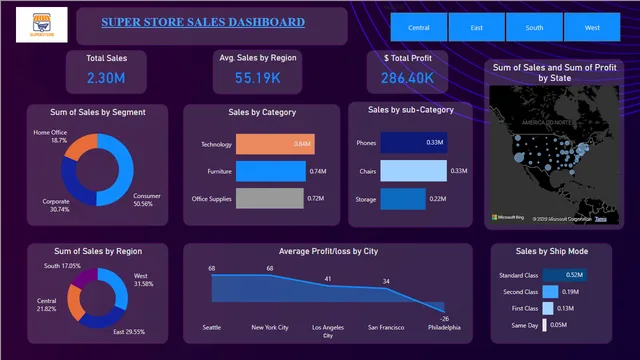Click the Microsoft Bing logo on the map
The image size is (640, 360).
coord(508,217)
